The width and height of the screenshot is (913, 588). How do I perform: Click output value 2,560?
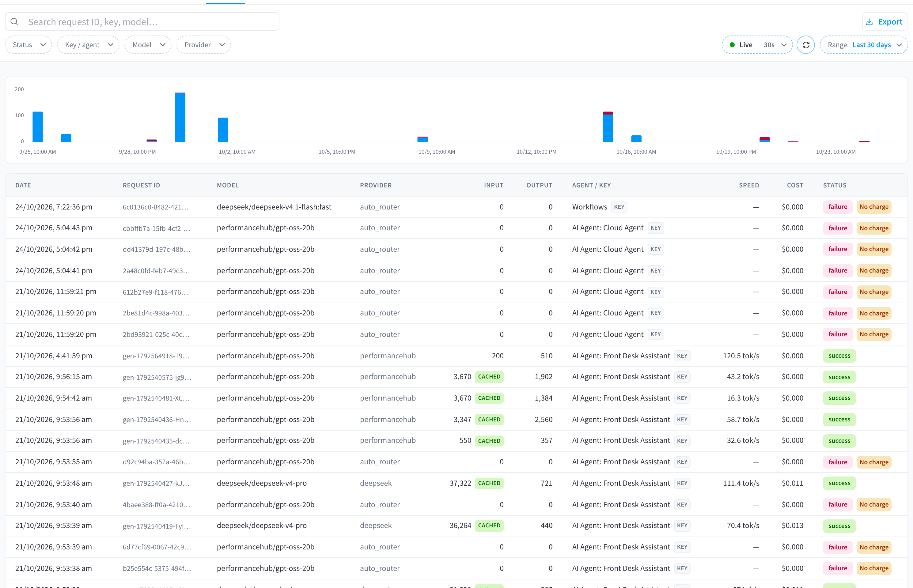[543, 420]
